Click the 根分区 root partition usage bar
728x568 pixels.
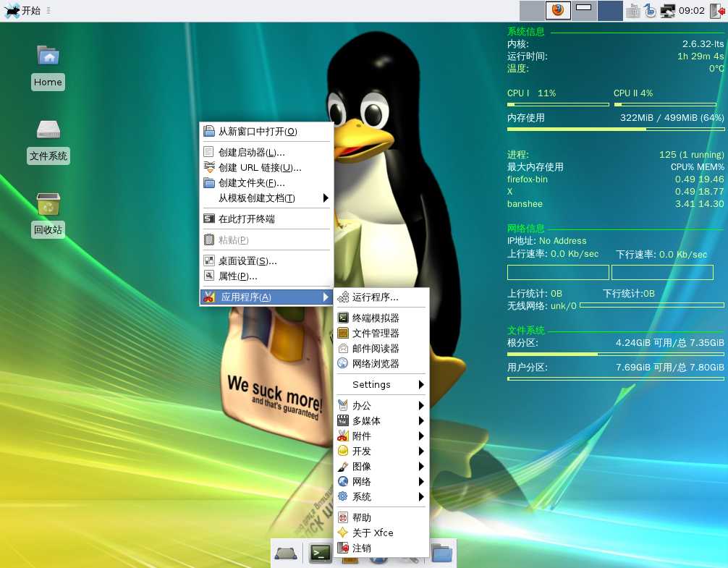pos(615,354)
